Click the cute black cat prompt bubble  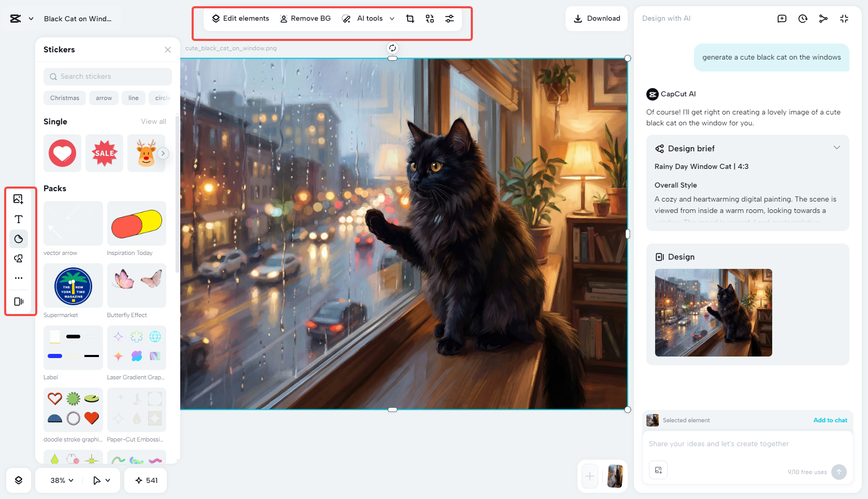tap(772, 58)
